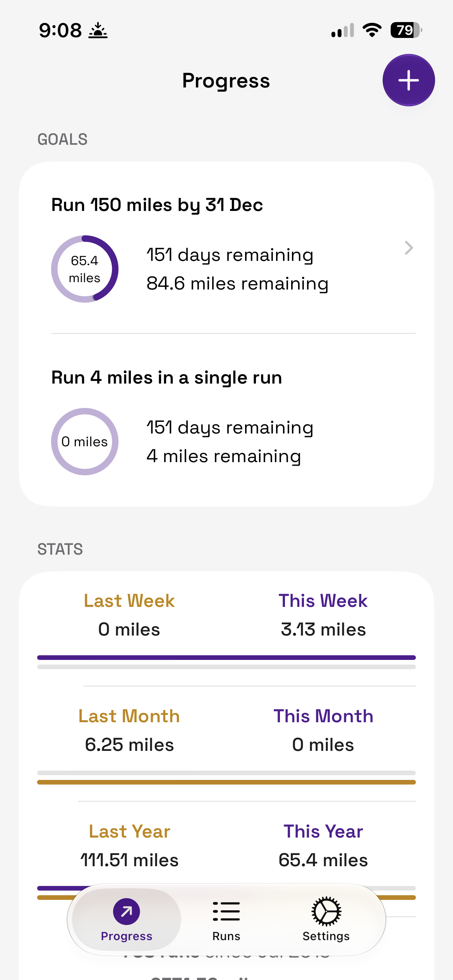Image resolution: width=453 pixels, height=980 pixels.
Task: Tap the battery 79 indicator
Action: click(x=406, y=30)
